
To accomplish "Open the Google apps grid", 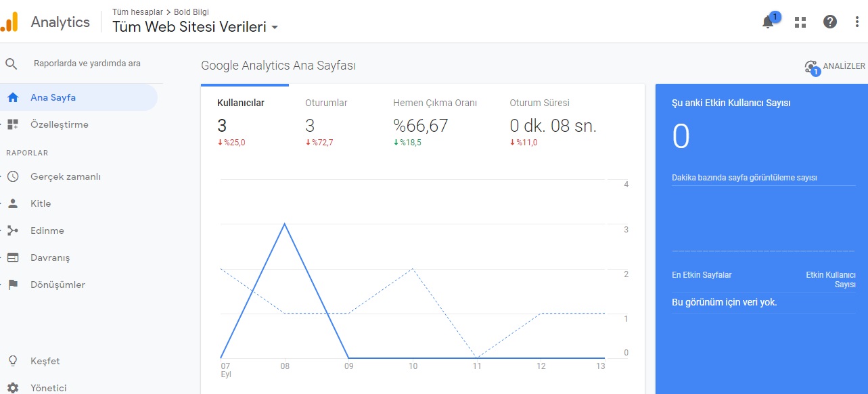I will tap(800, 22).
